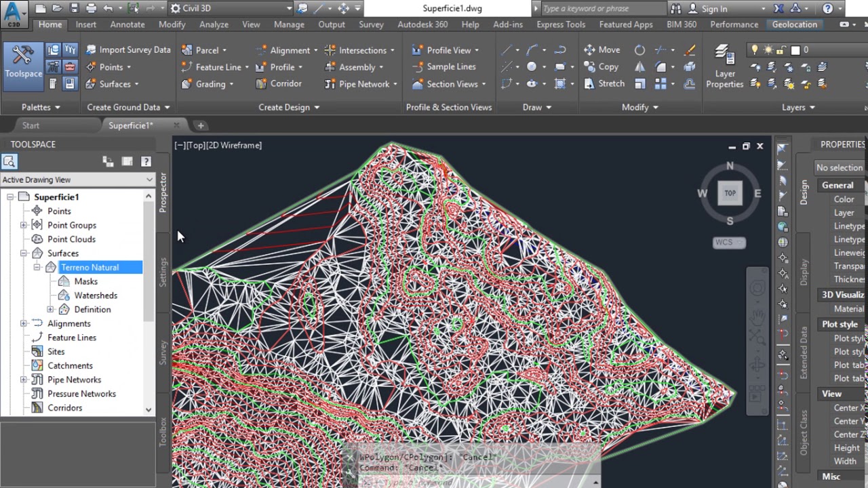Open Layer Properties

click(724, 67)
